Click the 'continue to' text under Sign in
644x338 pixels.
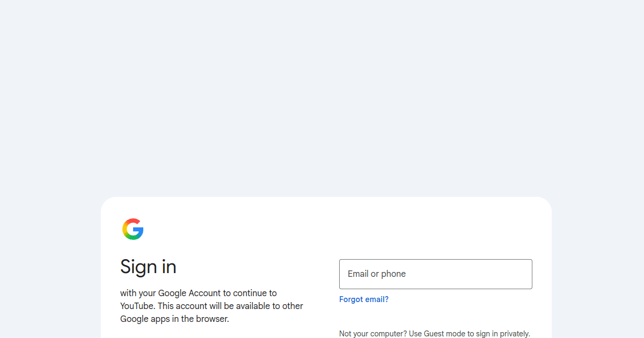[255, 293]
